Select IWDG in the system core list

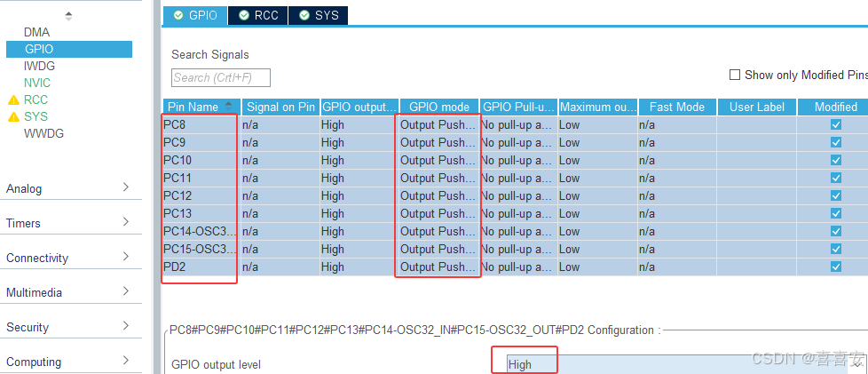click(39, 67)
